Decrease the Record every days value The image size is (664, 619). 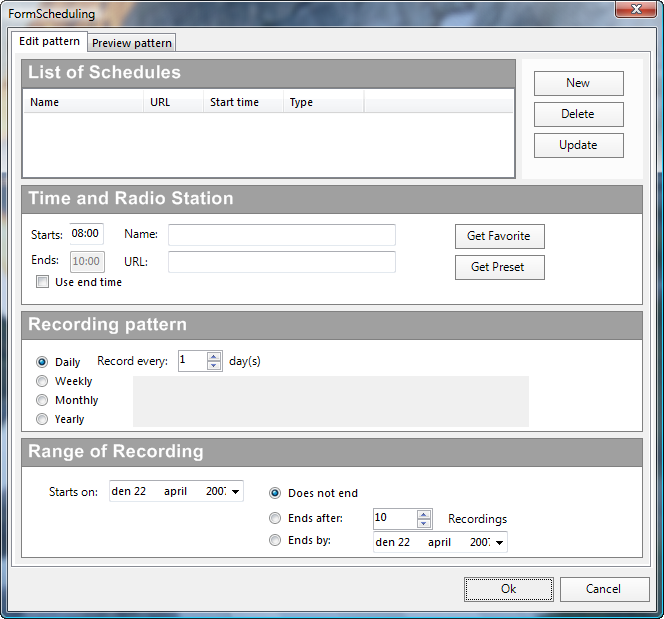click(x=214, y=366)
